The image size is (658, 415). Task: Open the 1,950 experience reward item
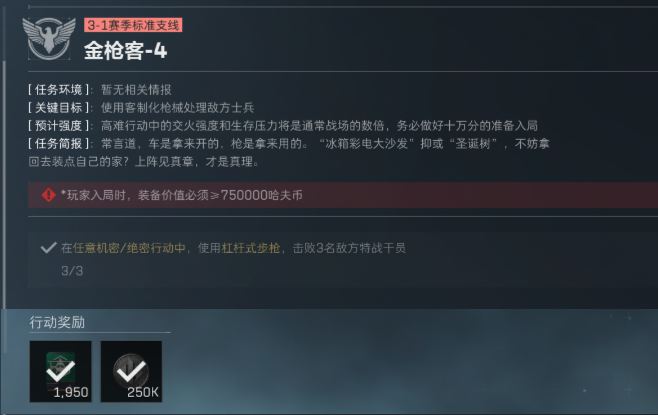[60, 371]
